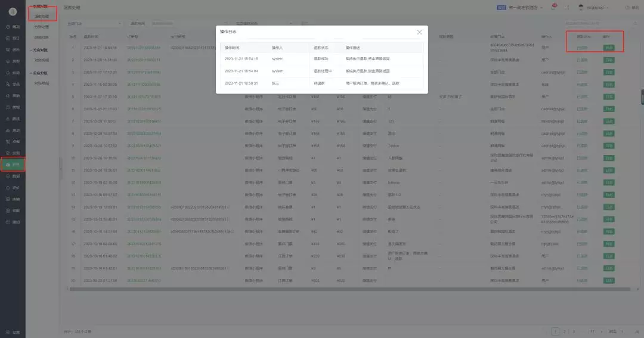Click the table's horizontal scrollbar
This screenshot has height=338, width=644.
coord(350,289)
